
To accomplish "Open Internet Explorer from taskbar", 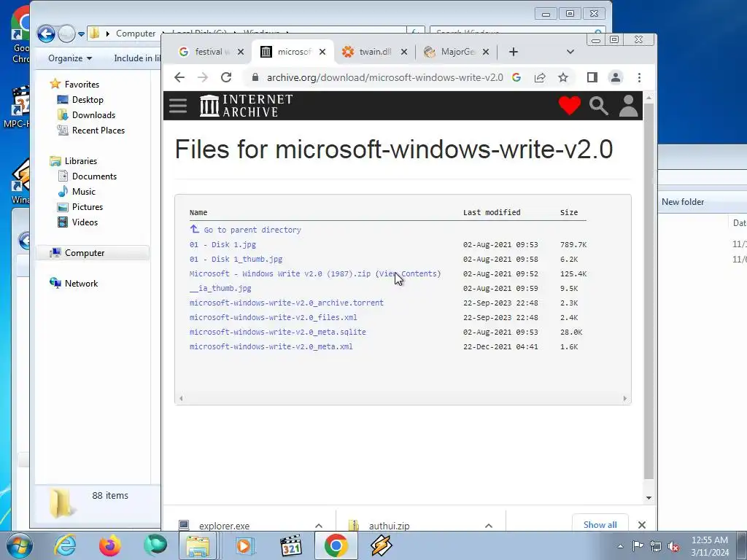I will 65,545.
